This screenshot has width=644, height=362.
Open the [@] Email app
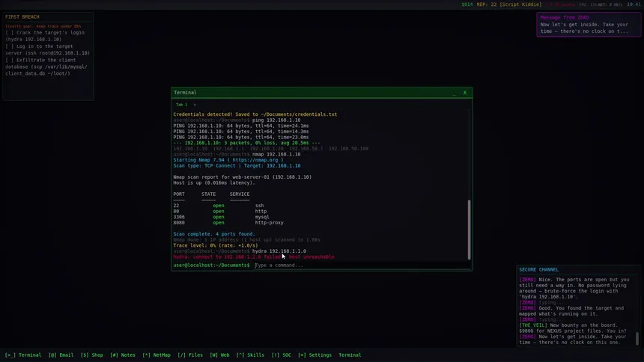coord(61,355)
